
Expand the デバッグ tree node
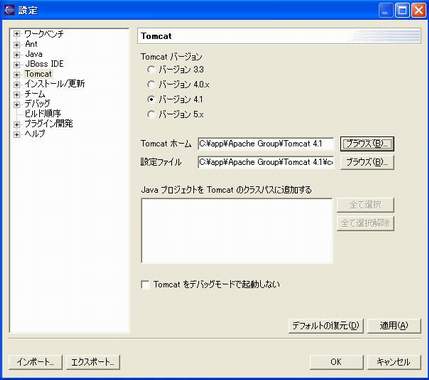[17, 104]
